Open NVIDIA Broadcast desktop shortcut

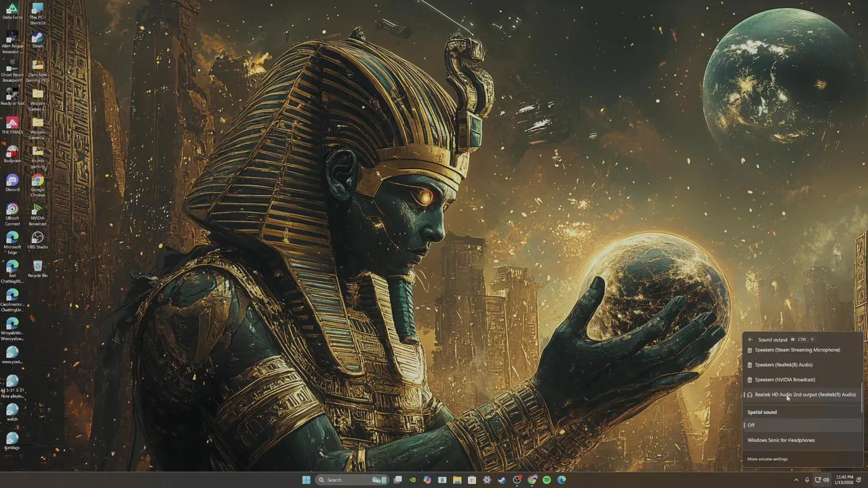(37, 214)
